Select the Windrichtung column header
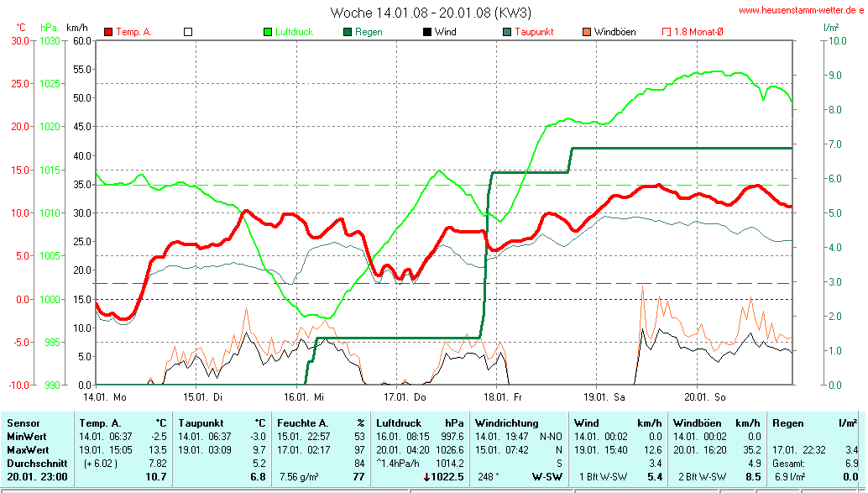This screenshot has height=493, width=868. [x=507, y=423]
